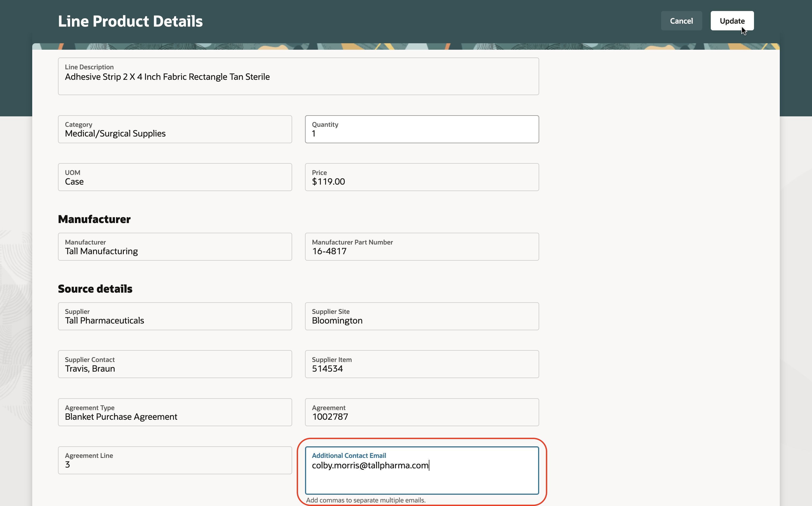Click the Agreement Line field
The width and height of the screenshot is (812, 506).
pos(175,460)
